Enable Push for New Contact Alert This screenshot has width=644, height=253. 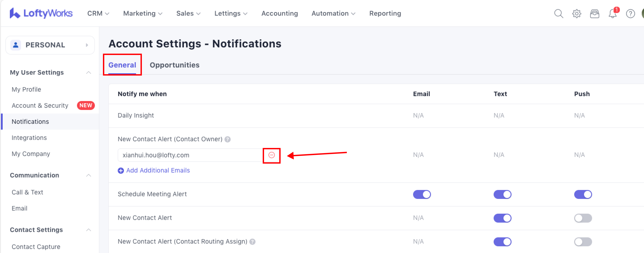[x=583, y=218]
